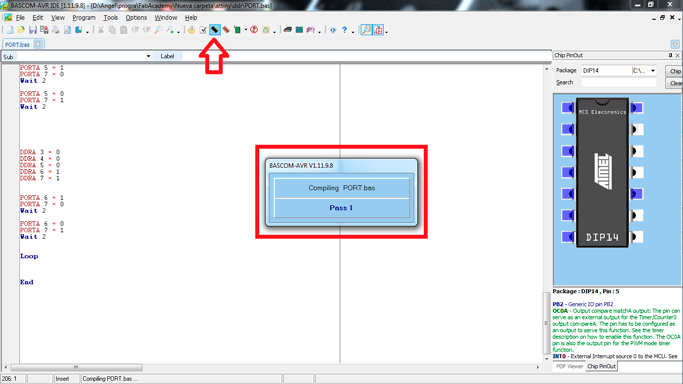The height and width of the screenshot is (384, 683).
Task: Click the 'DDRA.3 = 0' code line
Action: 40,152
